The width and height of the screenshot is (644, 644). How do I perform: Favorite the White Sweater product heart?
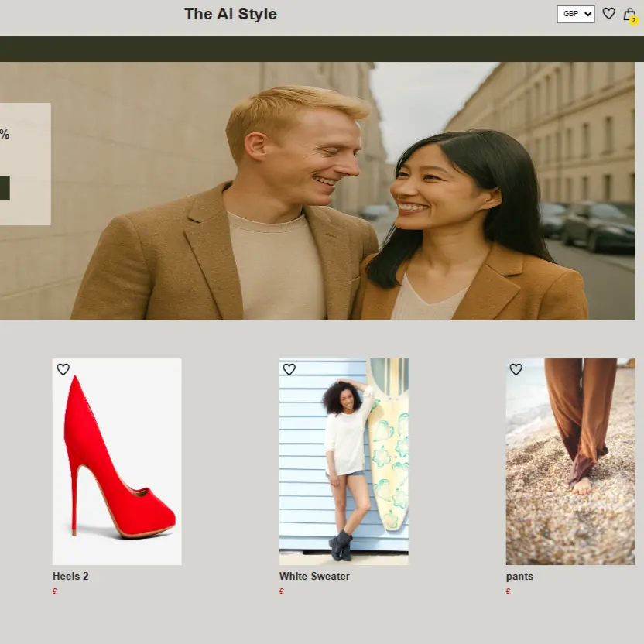pos(289,369)
